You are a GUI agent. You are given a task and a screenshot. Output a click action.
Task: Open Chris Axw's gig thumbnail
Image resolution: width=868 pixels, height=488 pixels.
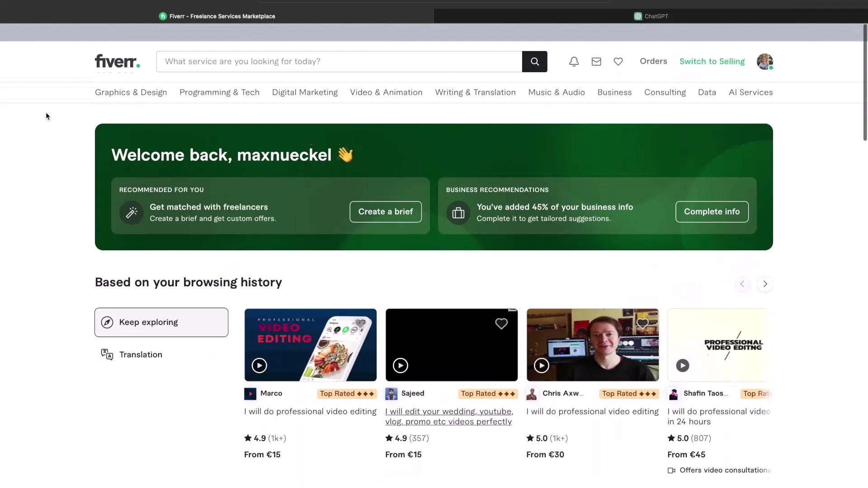tap(592, 345)
